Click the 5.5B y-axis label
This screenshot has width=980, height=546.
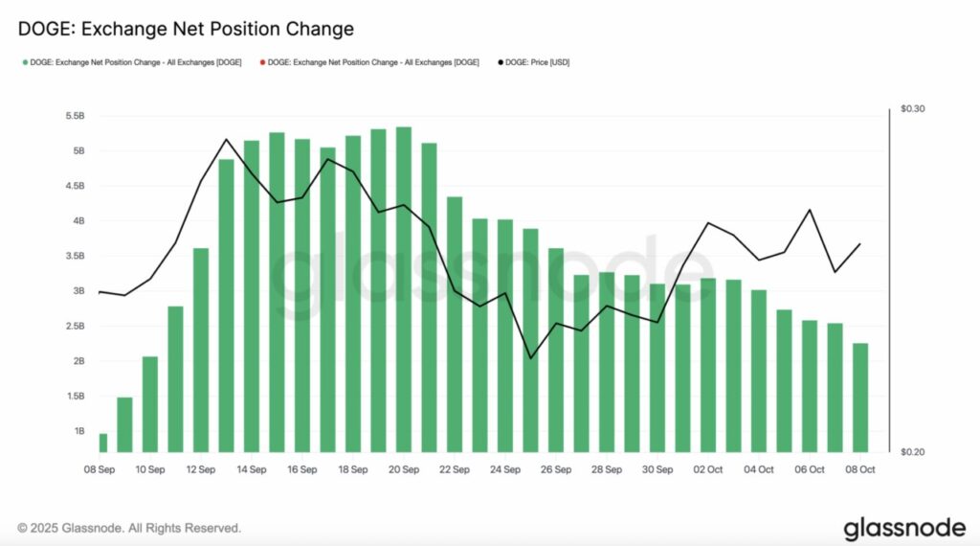(x=74, y=116)
